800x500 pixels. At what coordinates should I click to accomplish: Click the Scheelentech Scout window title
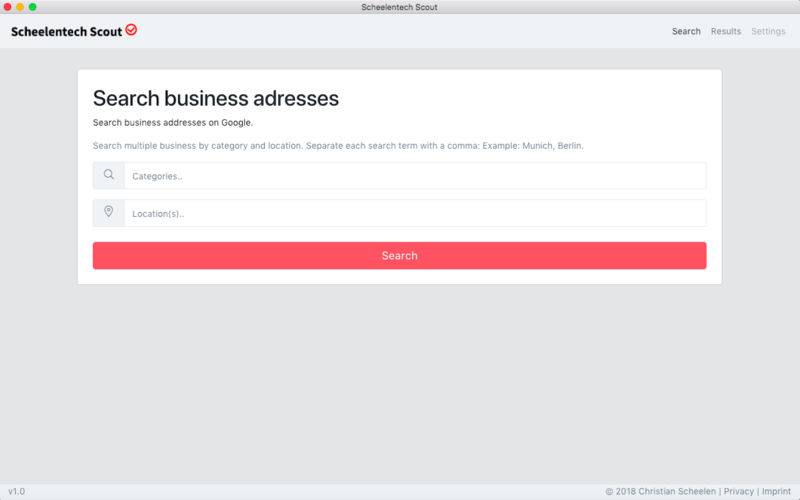click(x=399, y=7)
